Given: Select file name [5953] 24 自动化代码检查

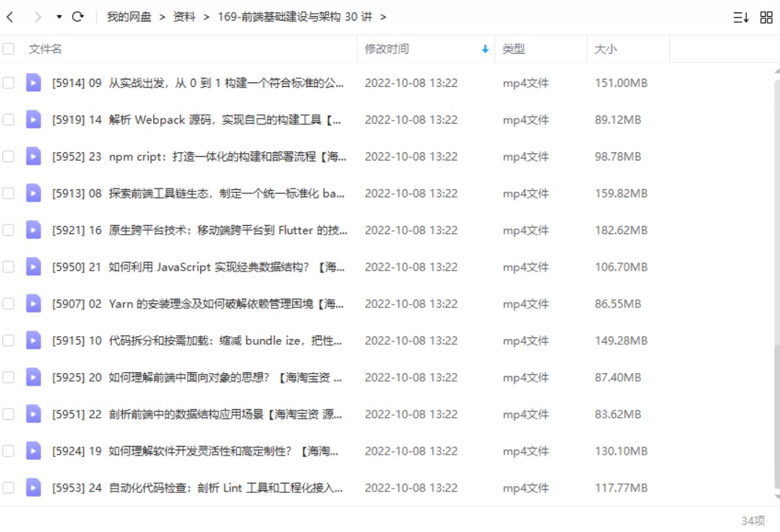Looking at the screenshot, I should coord(197,488).
